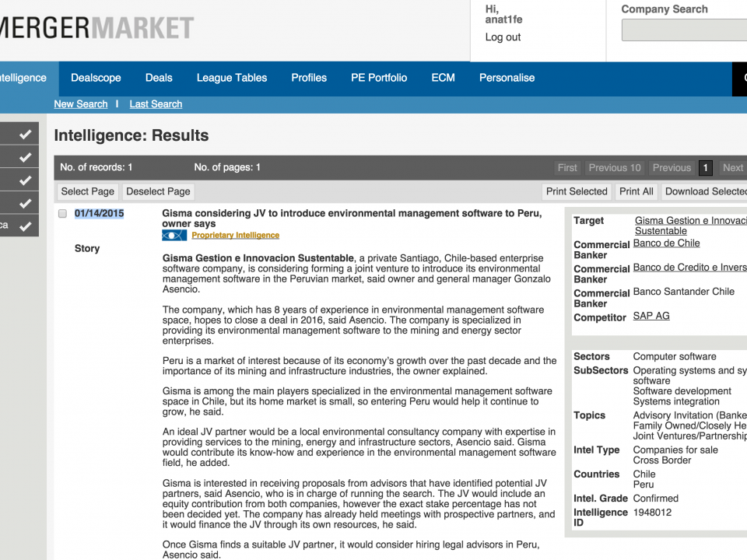
Task: Click the Gisma considering JV story headline
Action: coord(352,218)
